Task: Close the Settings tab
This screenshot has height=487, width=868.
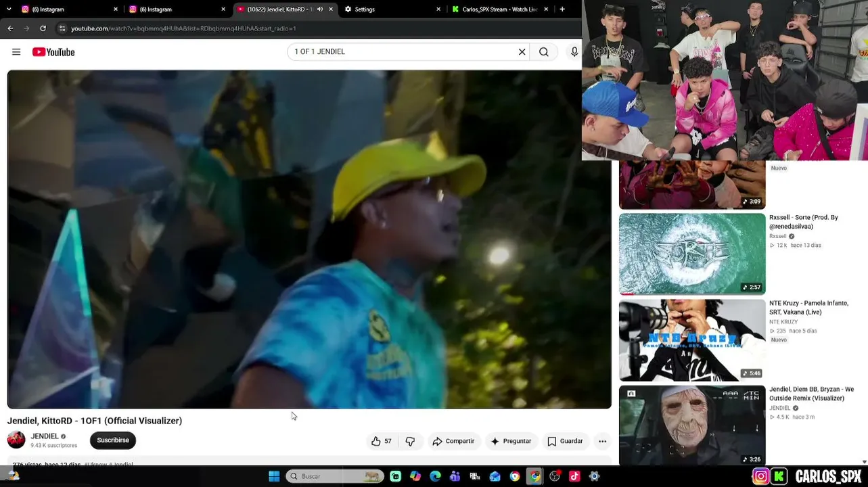Action: 438,9
